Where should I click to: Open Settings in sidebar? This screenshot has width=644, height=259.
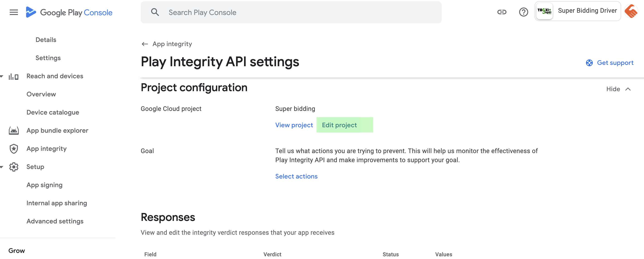[x=48, y=58]
